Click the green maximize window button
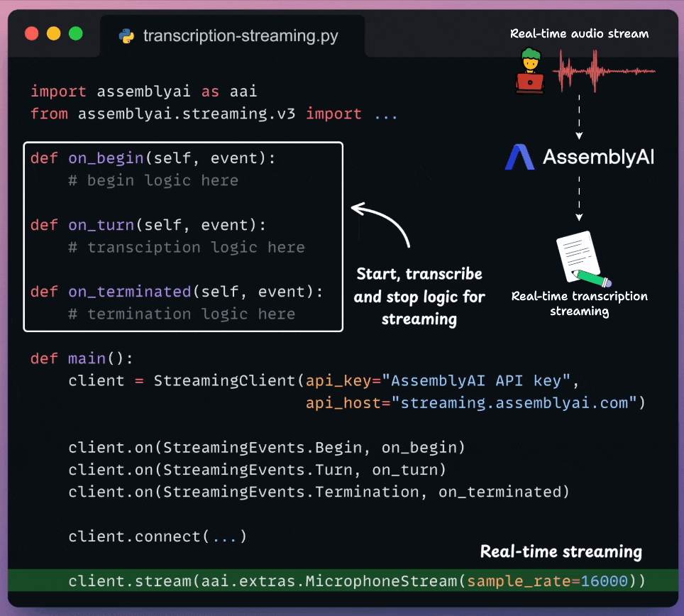Image resolution: width=684 pixels, height=616 pixels. point(76,33)
